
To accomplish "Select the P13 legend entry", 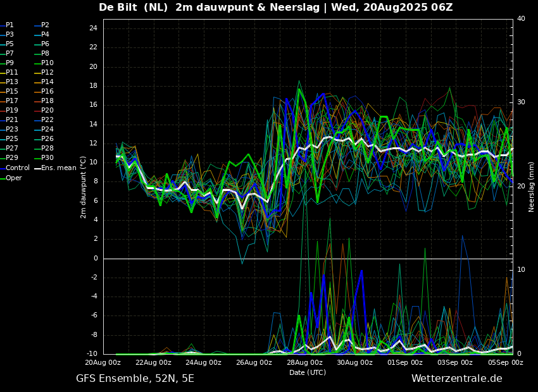I will (9, 82).
